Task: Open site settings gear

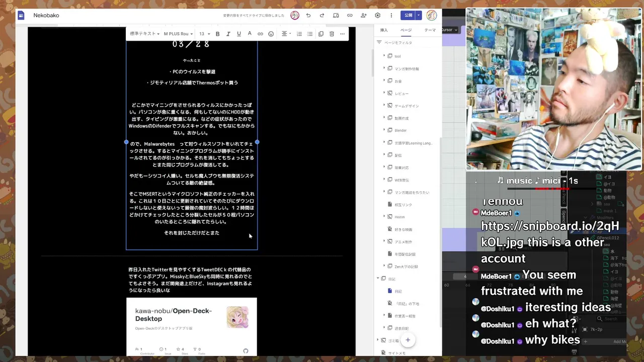Action: [377, 16]
